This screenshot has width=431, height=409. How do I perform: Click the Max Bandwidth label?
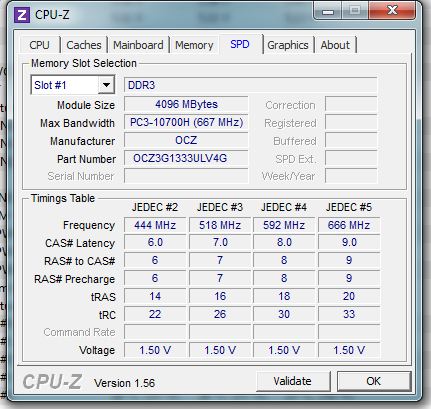77,123
